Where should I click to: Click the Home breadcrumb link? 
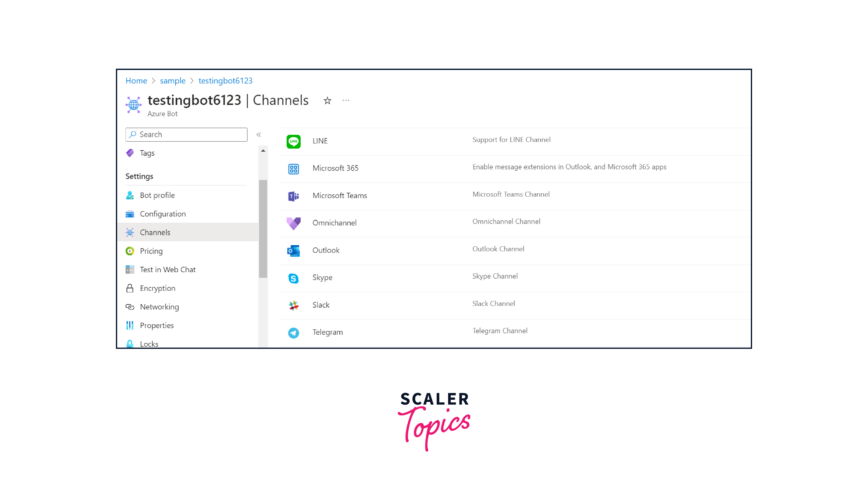(x=136, y=81)
